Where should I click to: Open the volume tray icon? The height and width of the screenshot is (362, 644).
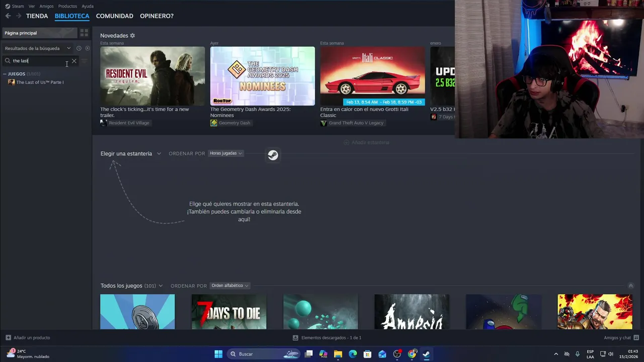click(x=611, y=354)
